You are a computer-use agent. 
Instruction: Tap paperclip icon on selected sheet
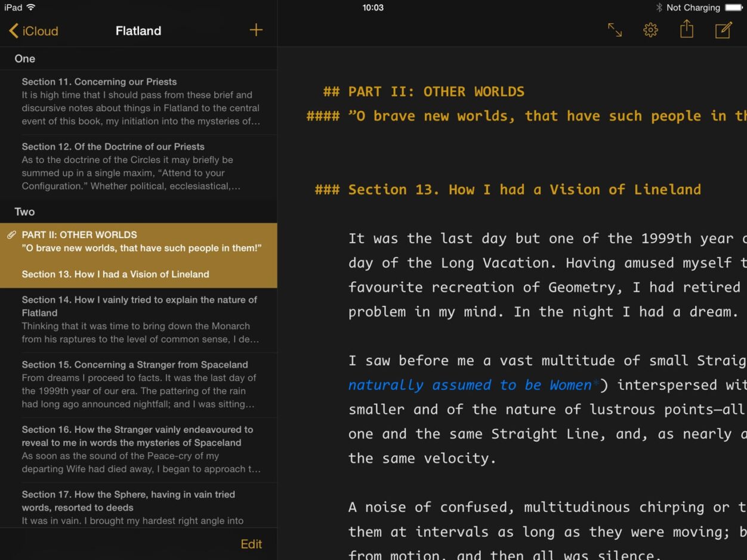coord(11,235)
